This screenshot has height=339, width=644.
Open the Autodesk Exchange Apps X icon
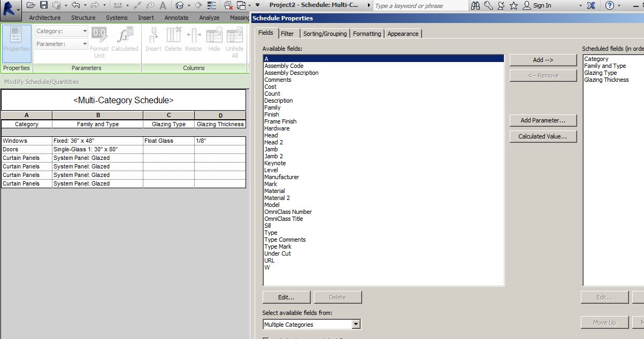click(591, 5)
